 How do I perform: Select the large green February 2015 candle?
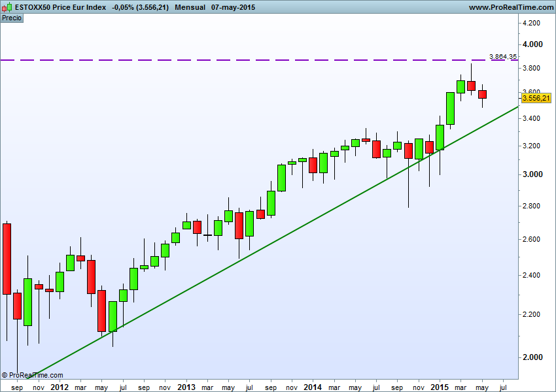[450, 108]
